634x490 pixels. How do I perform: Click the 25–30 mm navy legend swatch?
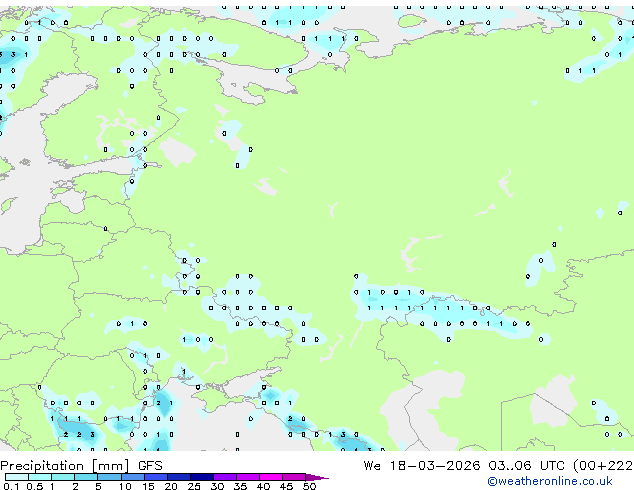click(201, 477)
